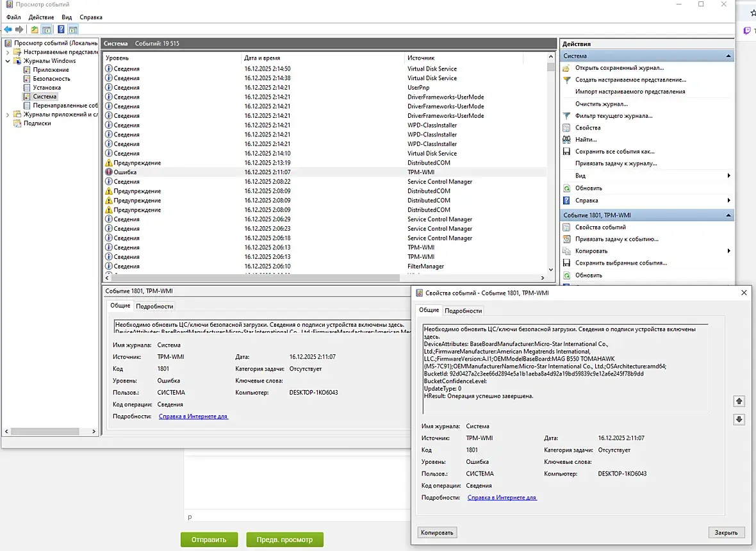Open the Вид menu in menu bar

pos(67,17)
